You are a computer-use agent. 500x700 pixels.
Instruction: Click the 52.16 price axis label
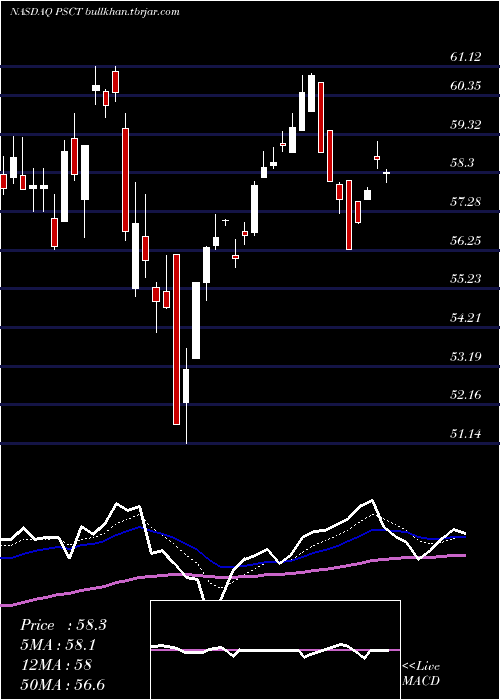coord(466,395)
